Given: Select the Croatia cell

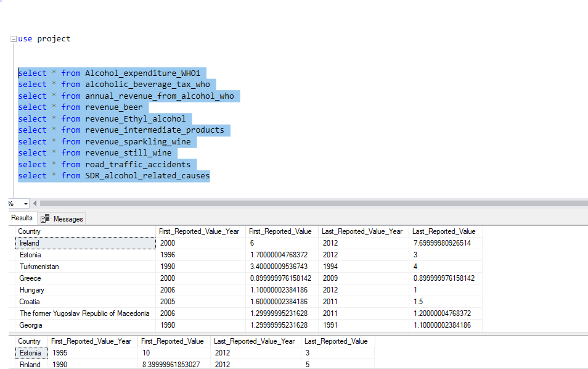Looking at the screenshot, I should [x=86, y=302].
